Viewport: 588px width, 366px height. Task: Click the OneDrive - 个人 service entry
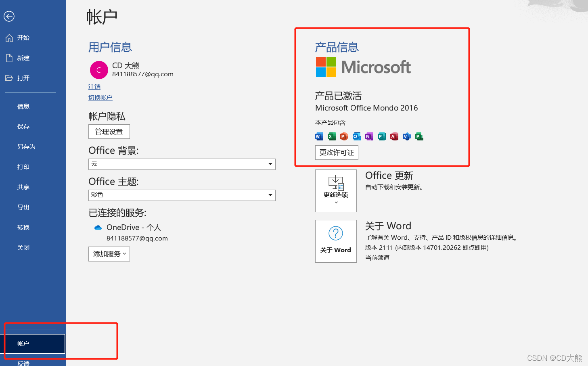tap(134, 228)
